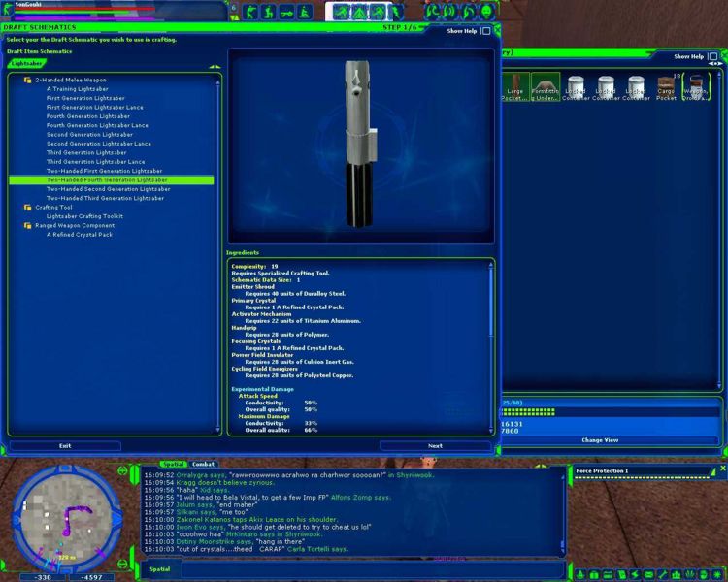This screenshot has width=728, height=582.
Task: Select the Lightsaber schematic tab
Action: 27,64
